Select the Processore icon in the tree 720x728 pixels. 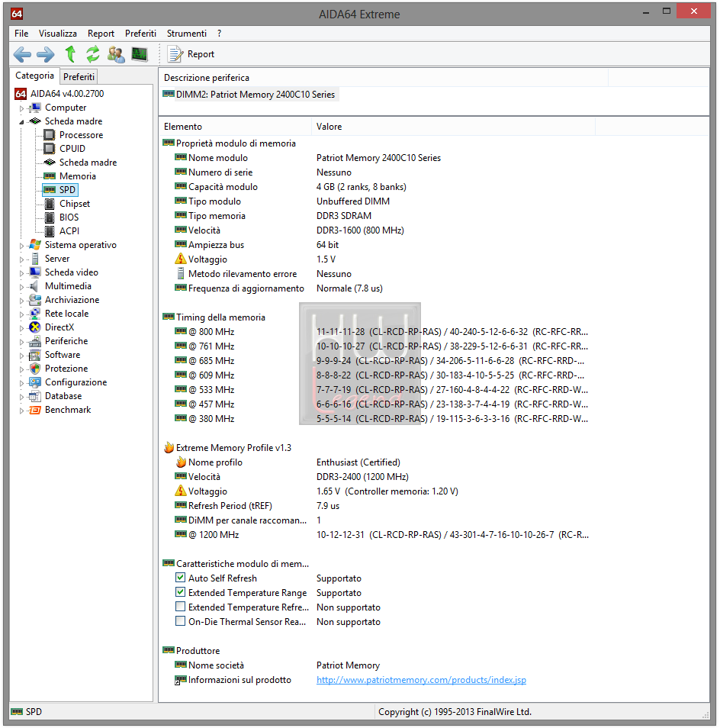(49, 135)
